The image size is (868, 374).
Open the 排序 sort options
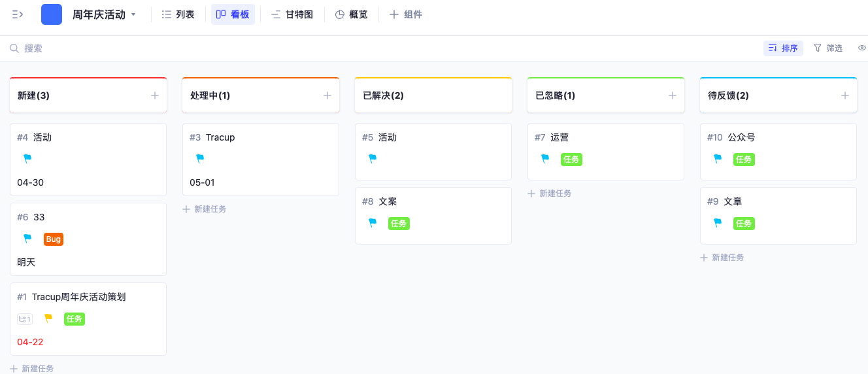point(783,48)
